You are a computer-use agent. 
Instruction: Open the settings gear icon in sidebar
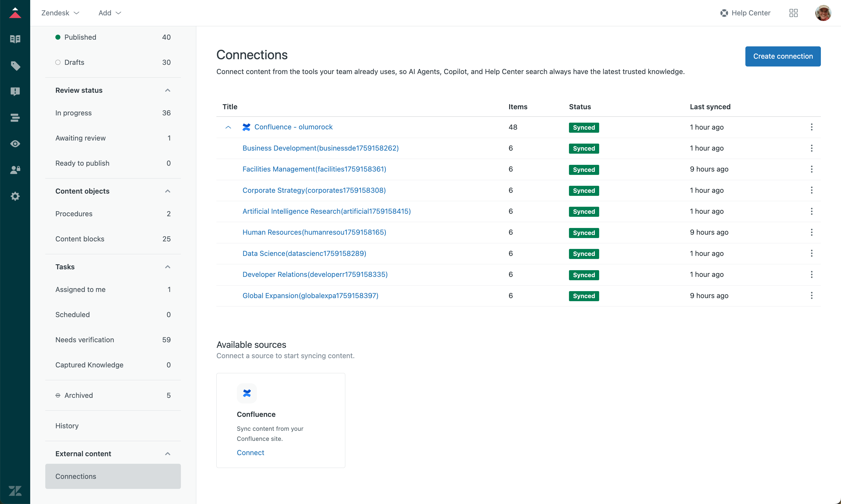[x=15, y=196]
